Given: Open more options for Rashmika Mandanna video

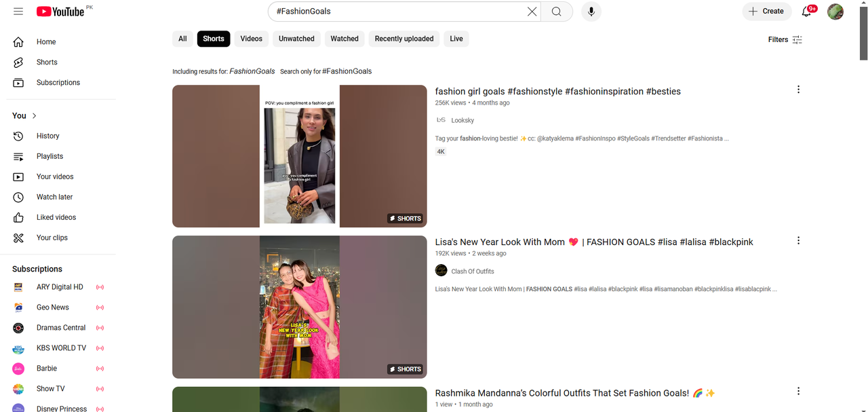Looking at the screenshot, I should [x=798, y=391].
